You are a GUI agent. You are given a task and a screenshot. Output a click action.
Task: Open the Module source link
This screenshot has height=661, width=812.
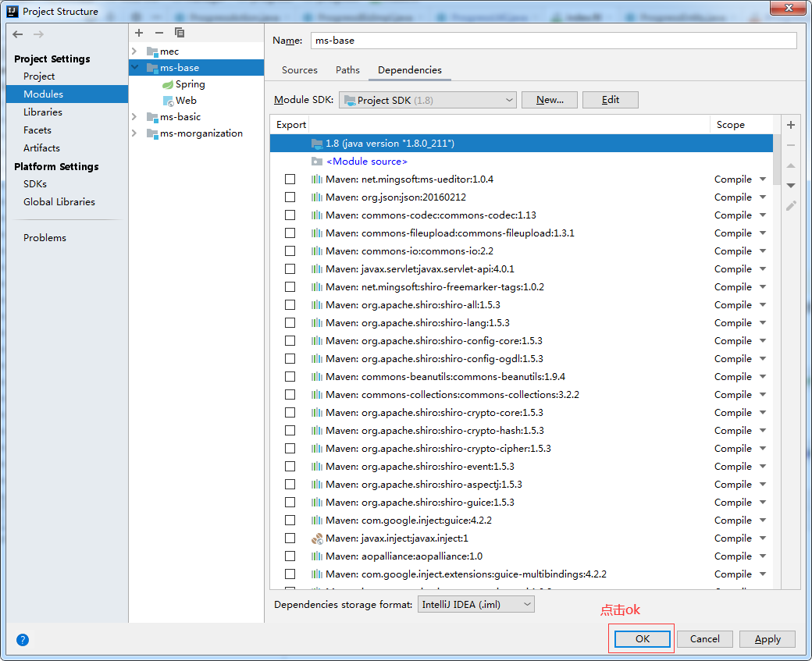367,162
